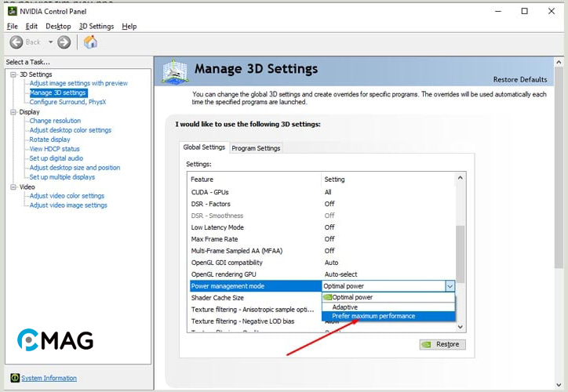This screenshot has height=392, width=568.
Task: Toggle the Power management mode dropdown arrow
Action: tap(450, 286)
